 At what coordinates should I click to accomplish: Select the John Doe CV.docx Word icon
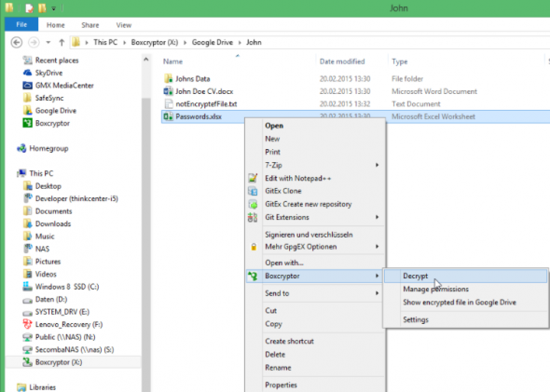coord(169,91)
